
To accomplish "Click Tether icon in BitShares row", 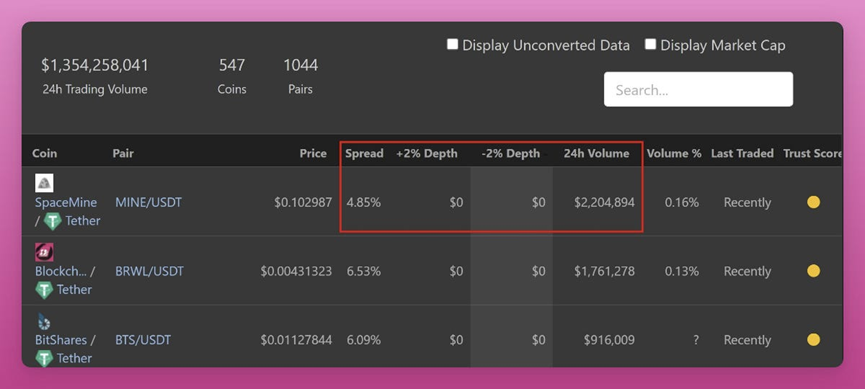I will coord(44,359).
